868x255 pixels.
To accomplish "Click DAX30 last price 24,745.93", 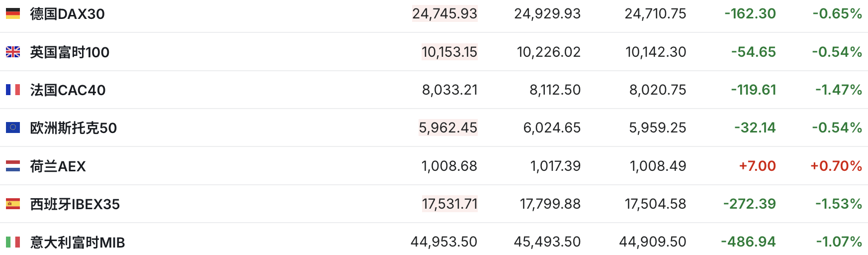I will 444,13.
